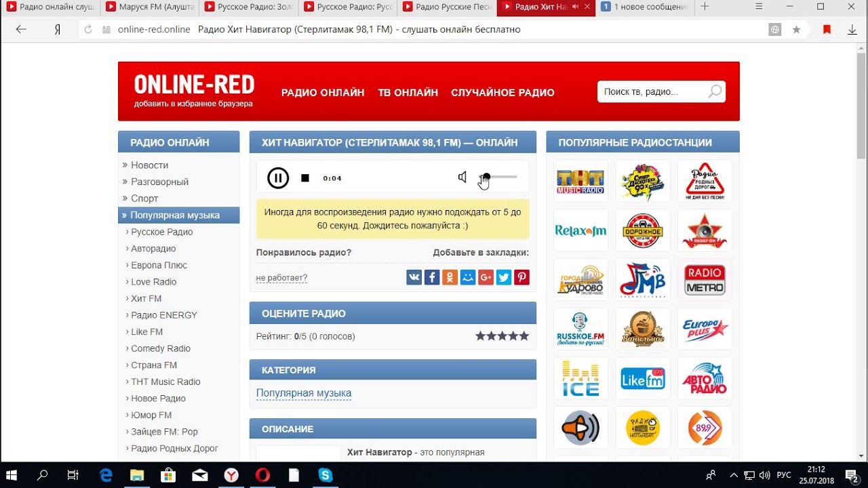Open Авторадио station logo

(x=705, y=378)
